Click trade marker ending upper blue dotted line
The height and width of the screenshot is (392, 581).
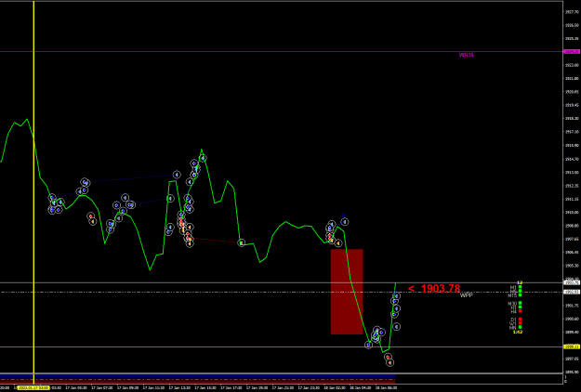click(177, 175)
